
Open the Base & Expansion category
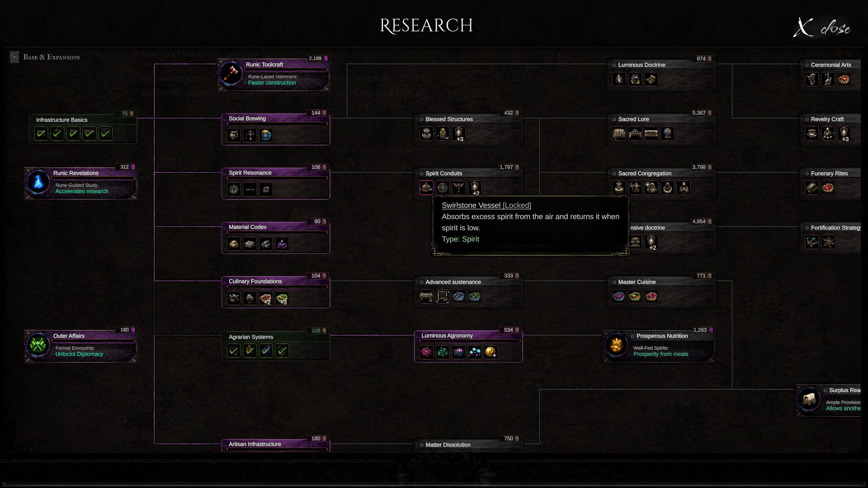(45, 57)
